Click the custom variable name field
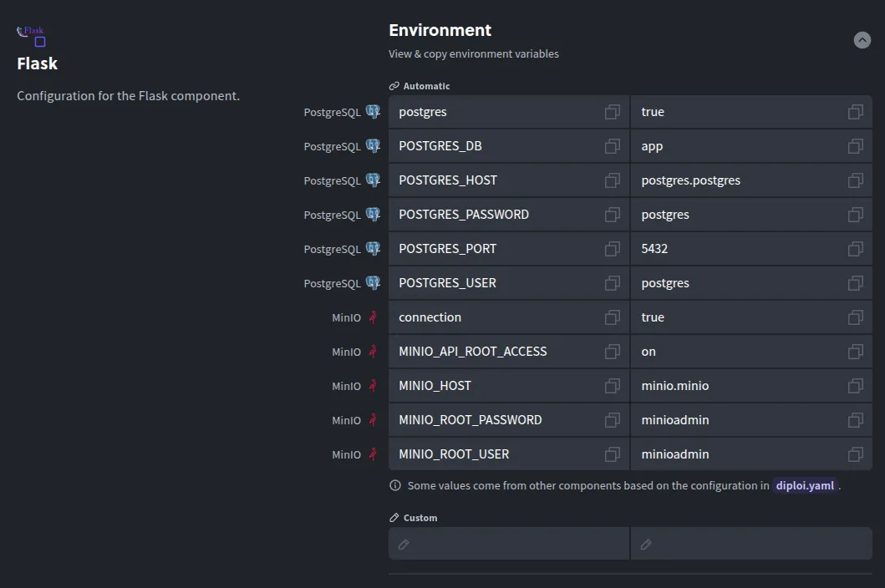 coord(508,544)
